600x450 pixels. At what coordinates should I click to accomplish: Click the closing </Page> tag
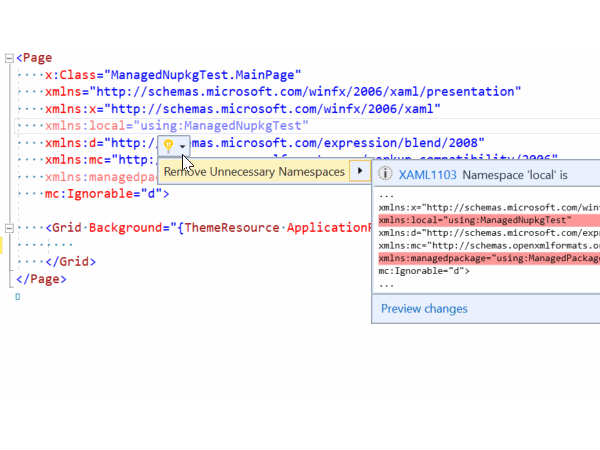(41, 279)
